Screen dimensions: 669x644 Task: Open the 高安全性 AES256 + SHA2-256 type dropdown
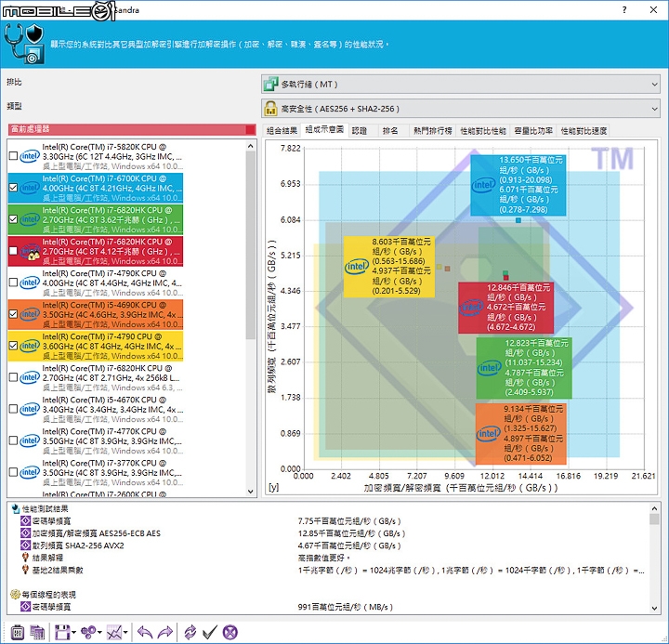460,109
